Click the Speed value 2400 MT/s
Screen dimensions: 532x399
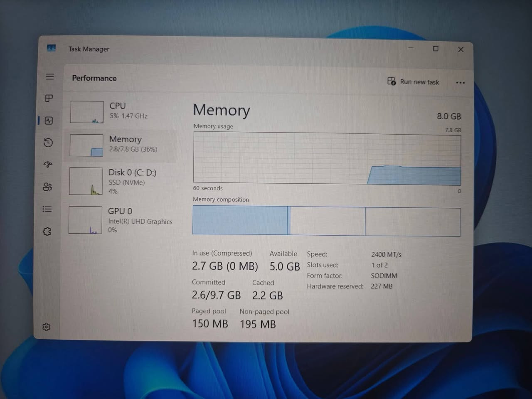tap(387, 254)
